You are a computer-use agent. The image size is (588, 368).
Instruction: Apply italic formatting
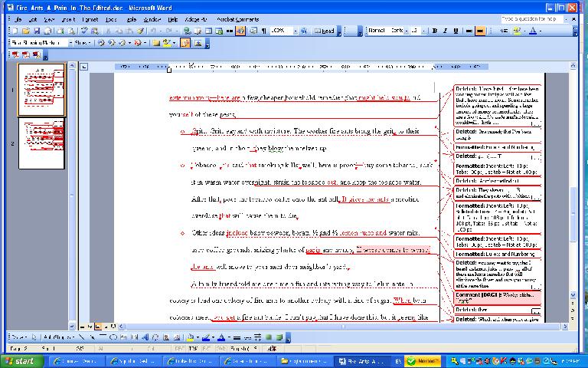[445, 31]
